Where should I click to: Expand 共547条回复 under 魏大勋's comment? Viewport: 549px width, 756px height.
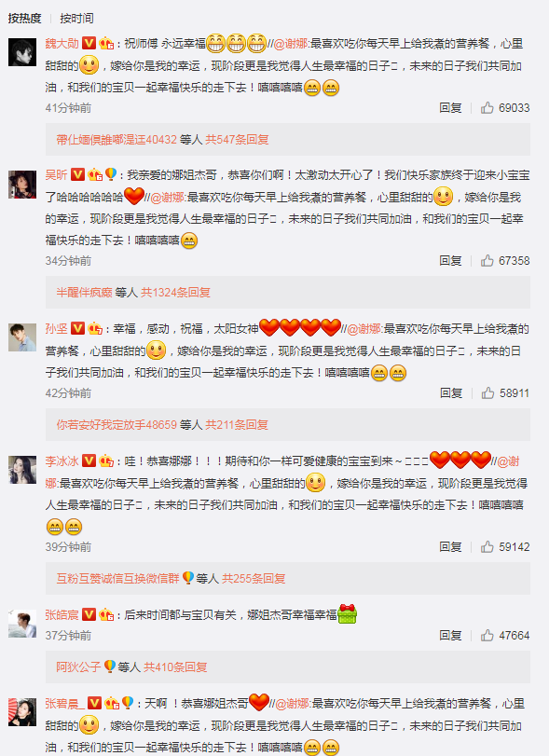pos(237,139)
